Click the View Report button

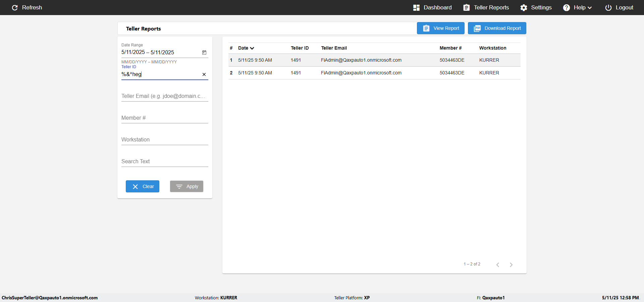[x=441, y=28]
